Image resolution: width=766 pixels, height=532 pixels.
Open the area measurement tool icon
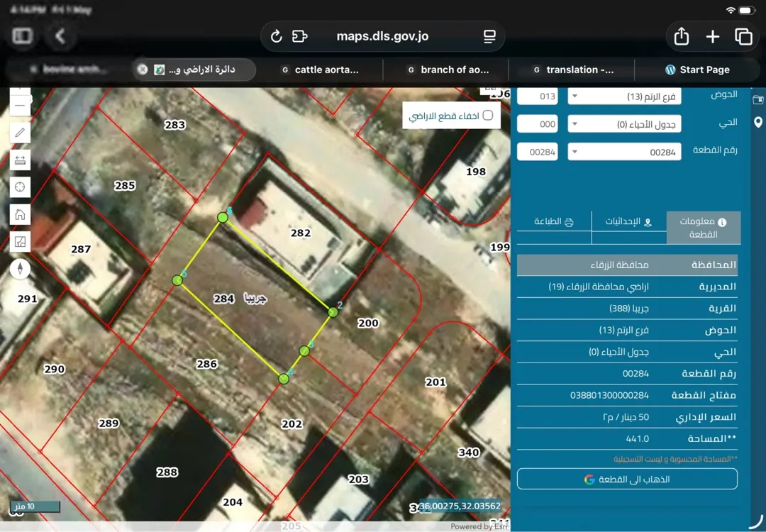[x=20, y=242]
